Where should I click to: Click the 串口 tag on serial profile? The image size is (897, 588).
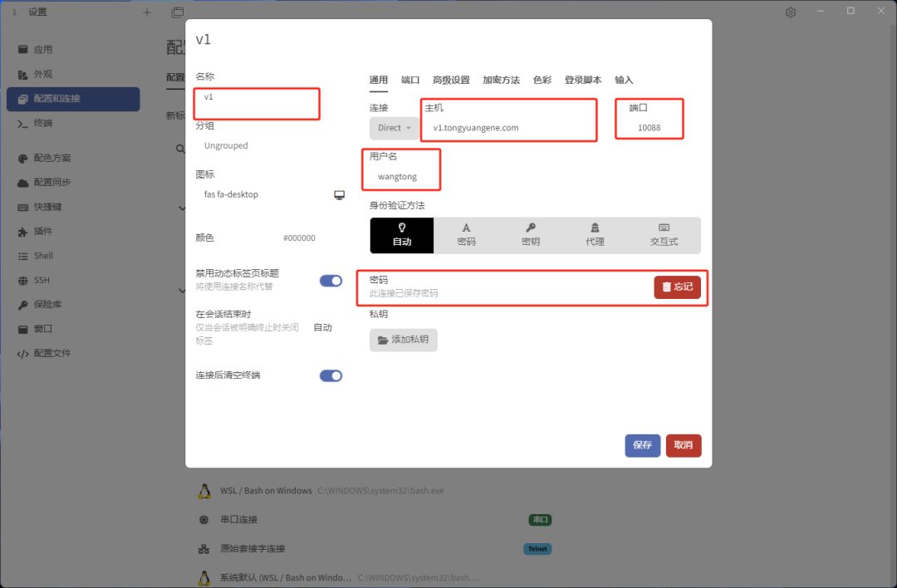[x=540, y=520]
